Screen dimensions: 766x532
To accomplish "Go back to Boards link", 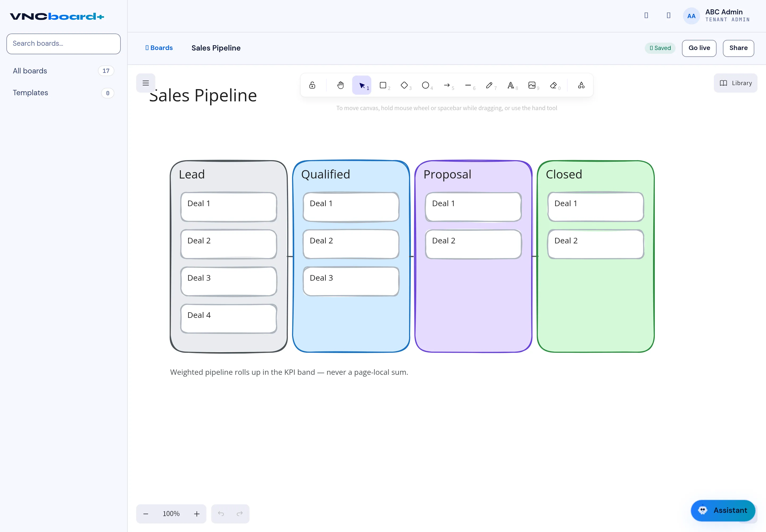I will (x=159, y=48).
